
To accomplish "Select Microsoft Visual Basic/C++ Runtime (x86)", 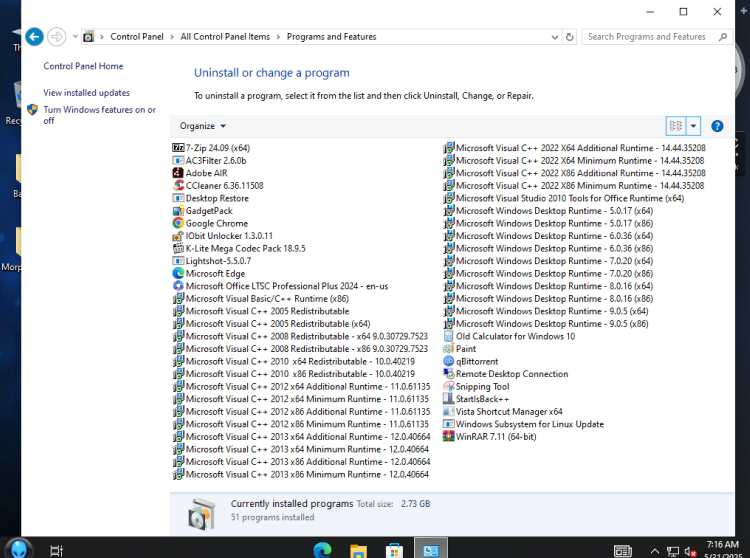I will click(x=261, y=298).
